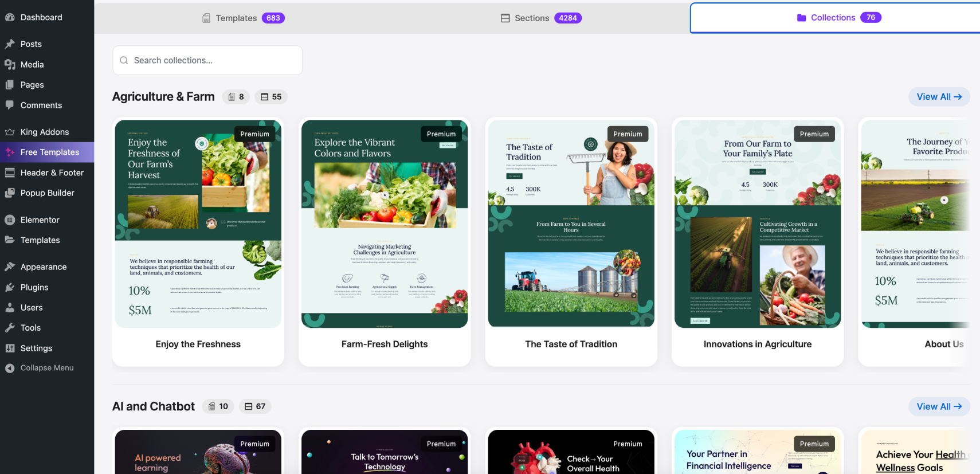Click Agriculture & Farm sections count badge 55
The width and height of the screenshot is (980, 474).
[x=271, y=97]
